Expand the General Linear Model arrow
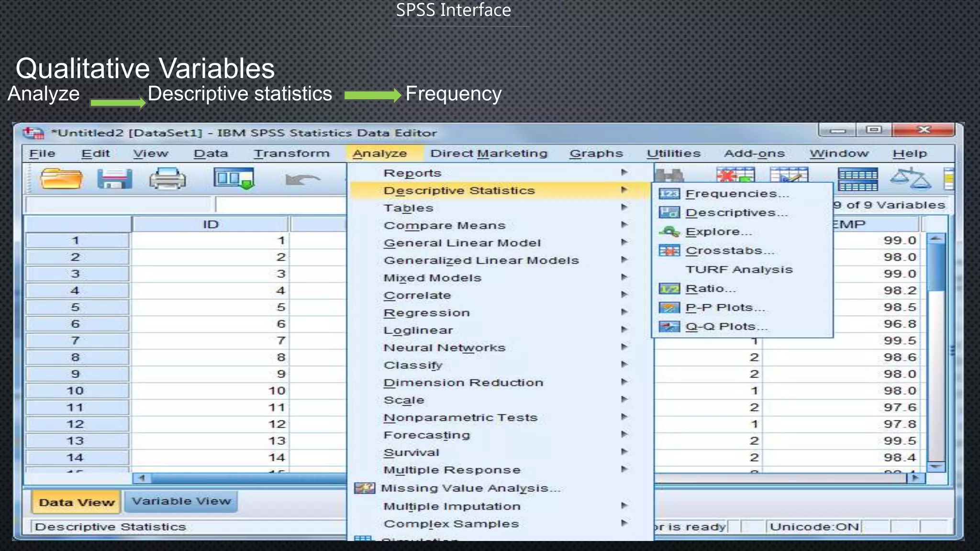Image resolution: width=980 pixels, height=551 pixels. [624, 242]
